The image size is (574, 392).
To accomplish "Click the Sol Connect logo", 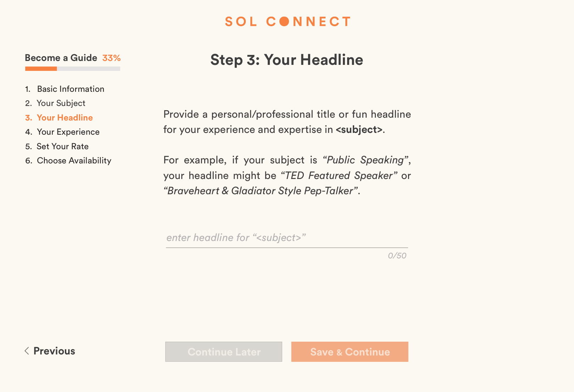I will pos(288,22).
